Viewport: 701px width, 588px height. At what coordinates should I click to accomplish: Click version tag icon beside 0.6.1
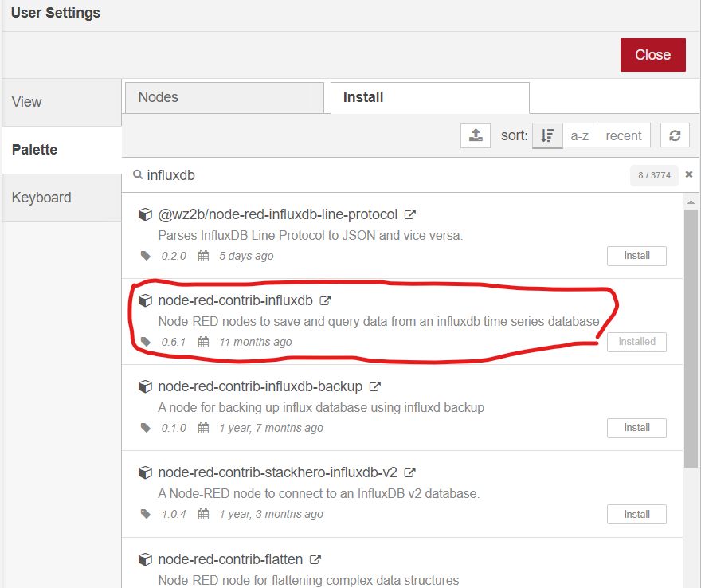click(145, 342)
